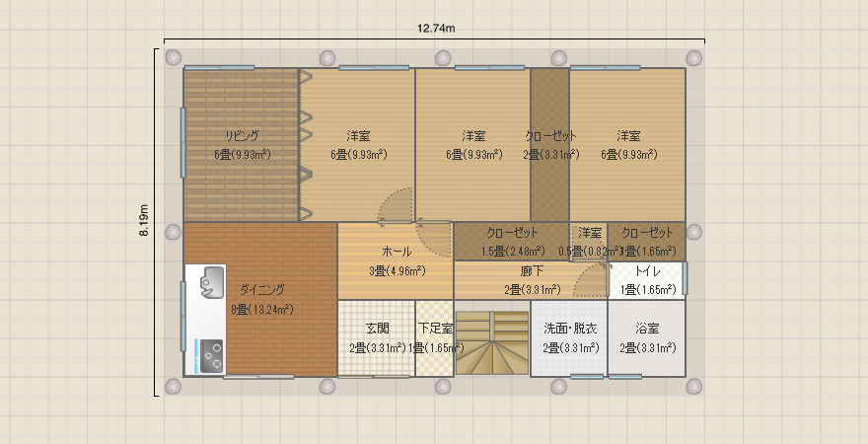This screenshot has height=444, width=868.
Task: Select the door arc in 廊下
Action: pos(590,280)
